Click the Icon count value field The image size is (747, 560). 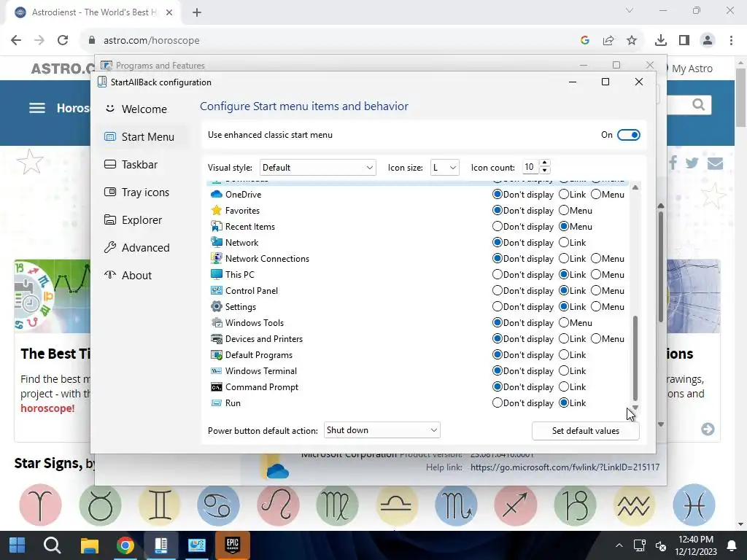[530, 167]
